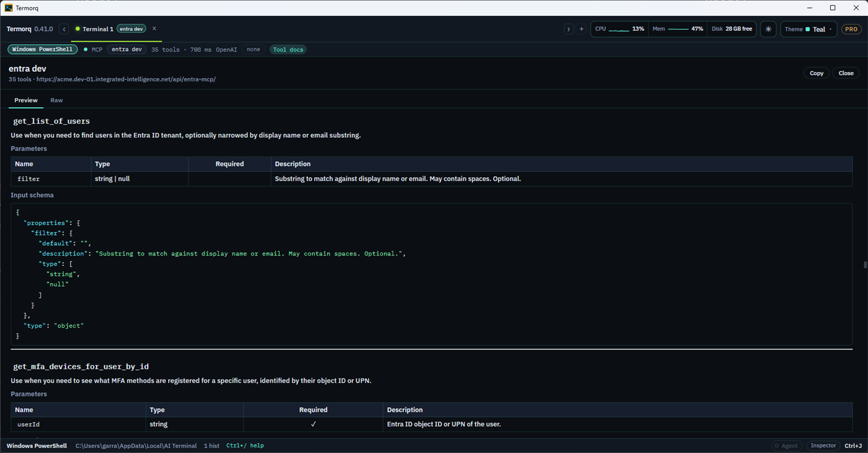Maximize the Termorq window
The height and width of the screenshot is (453, 868).
833,8
